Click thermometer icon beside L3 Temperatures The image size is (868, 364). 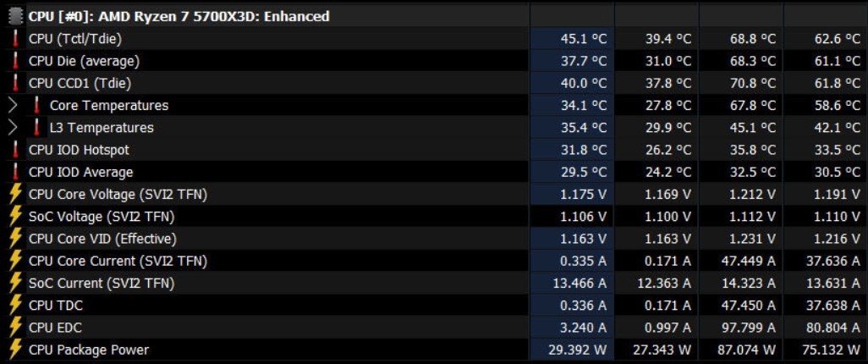37,128
